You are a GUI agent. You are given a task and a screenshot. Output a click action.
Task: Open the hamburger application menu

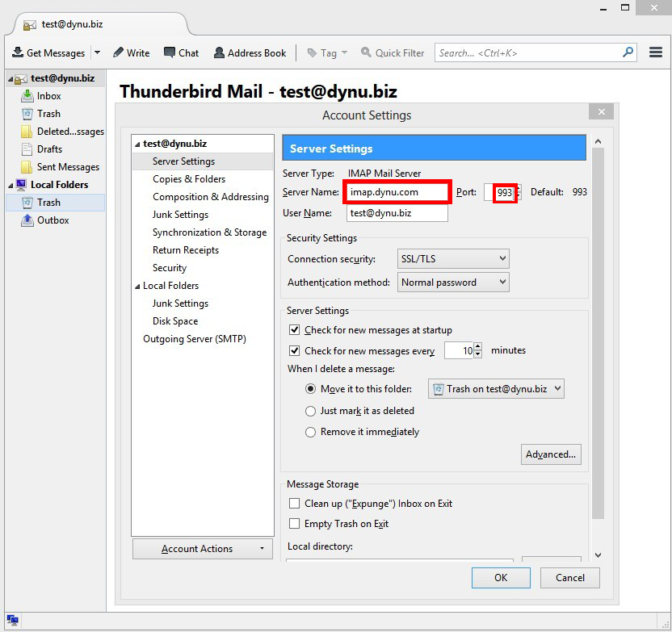pyautogui.click(x=656, y=52)
